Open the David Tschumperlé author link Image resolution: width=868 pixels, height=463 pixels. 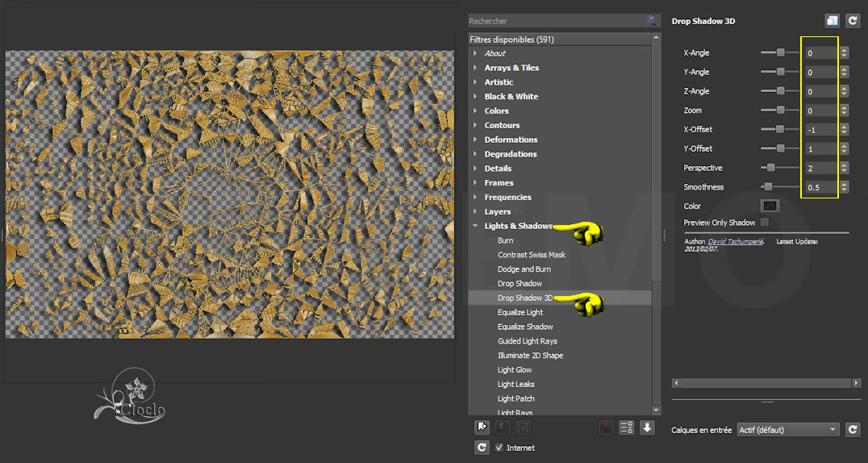coord(737,241)
